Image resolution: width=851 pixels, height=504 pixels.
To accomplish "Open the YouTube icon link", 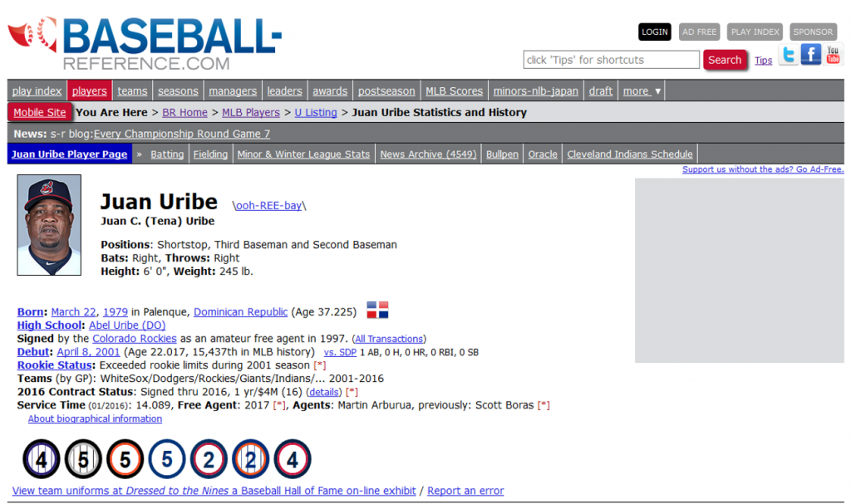I will (x=833, y=55).
